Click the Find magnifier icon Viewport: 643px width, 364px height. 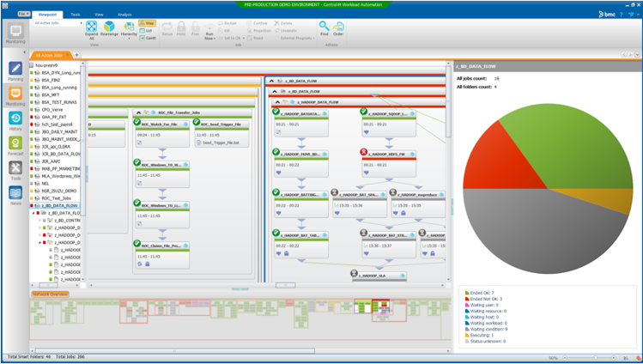[325, 28]
